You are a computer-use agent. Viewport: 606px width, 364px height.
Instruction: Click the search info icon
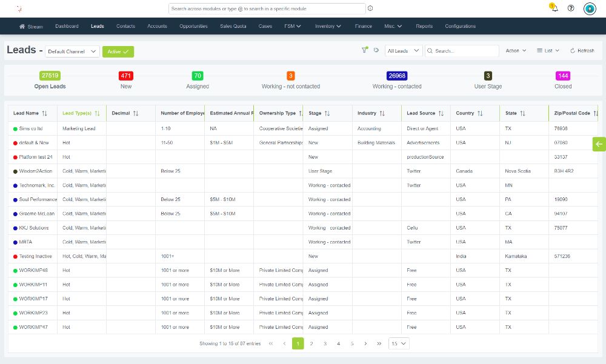tap(370, 8)
